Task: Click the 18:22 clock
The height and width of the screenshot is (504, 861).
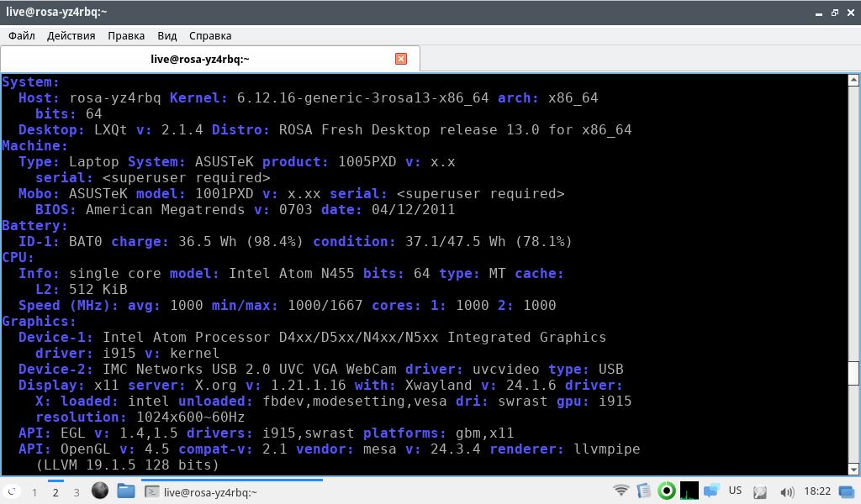Action: click(817, 491)
